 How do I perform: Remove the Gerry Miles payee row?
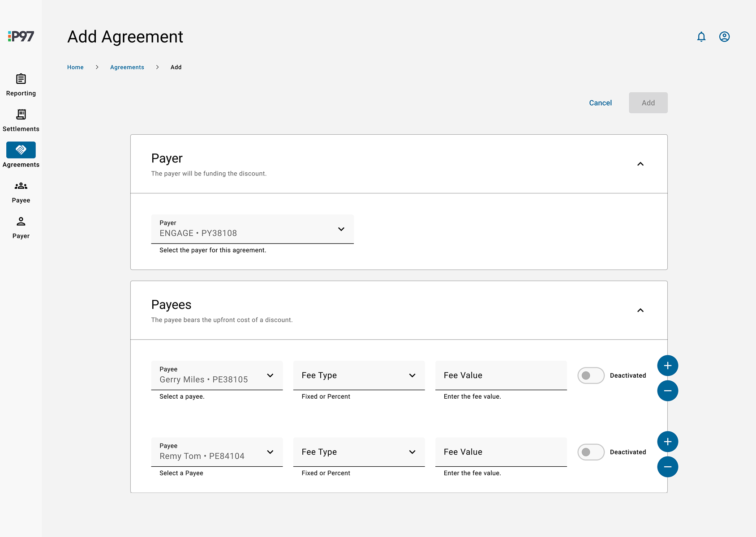(667, 391)
